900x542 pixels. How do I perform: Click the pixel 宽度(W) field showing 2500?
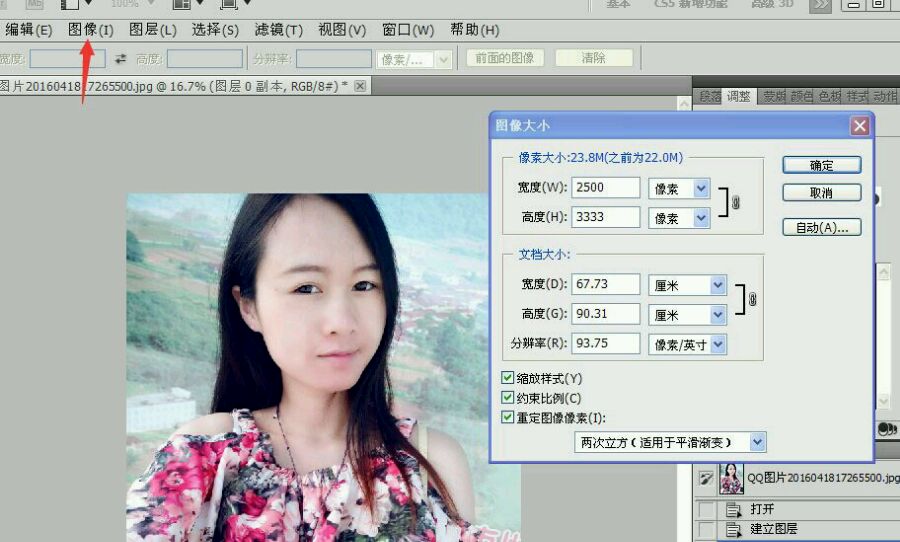[x=607, y=188]
